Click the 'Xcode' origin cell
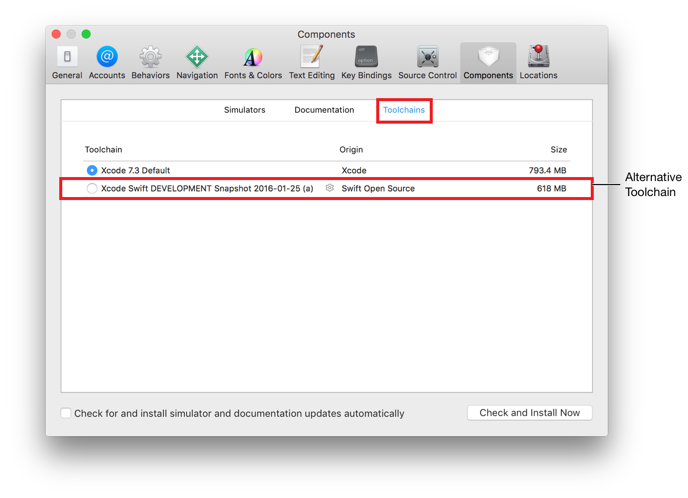Viewport: 688px width, 498px height. point(354,170)
